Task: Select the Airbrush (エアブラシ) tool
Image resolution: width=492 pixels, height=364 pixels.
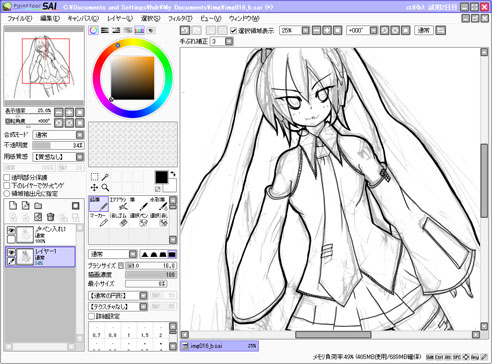Action: point(118,204)
